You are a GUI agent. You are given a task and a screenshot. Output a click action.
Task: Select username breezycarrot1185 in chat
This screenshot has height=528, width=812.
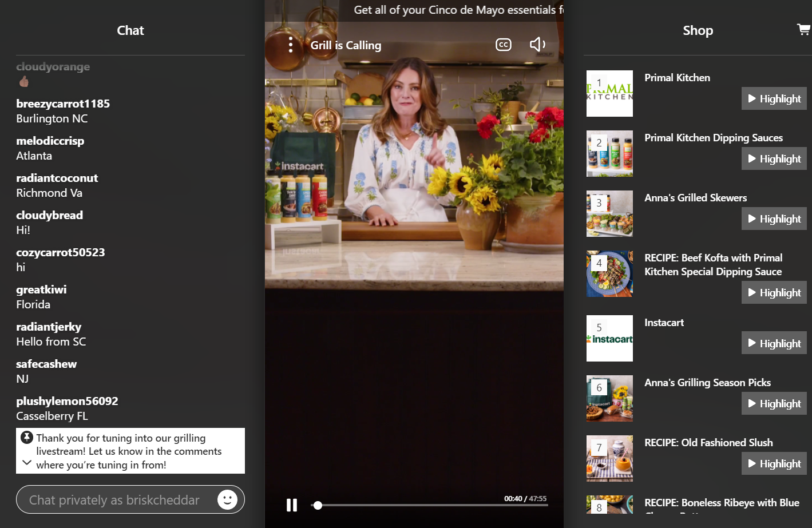tap(63, 104)
